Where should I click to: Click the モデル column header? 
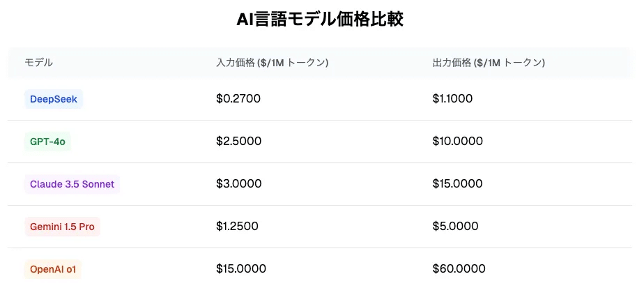point(39,63)
